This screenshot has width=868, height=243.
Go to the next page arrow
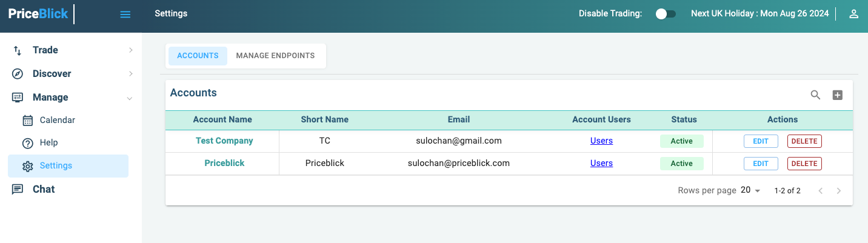click(838, 191)
